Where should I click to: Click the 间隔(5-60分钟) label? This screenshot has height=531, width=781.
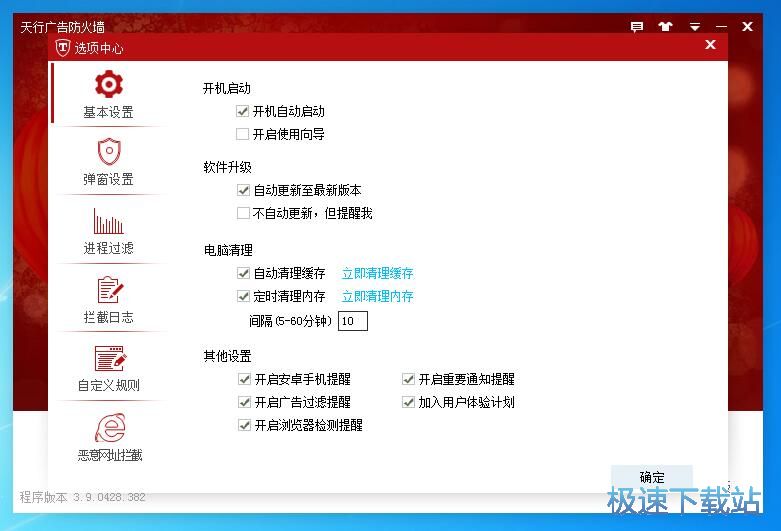290,321
